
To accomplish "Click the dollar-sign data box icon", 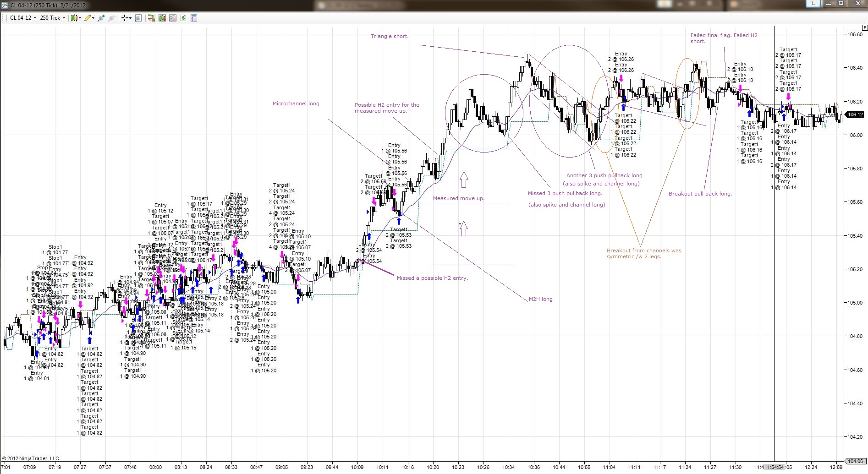I will pyautogui.click(x=183, y=18).
